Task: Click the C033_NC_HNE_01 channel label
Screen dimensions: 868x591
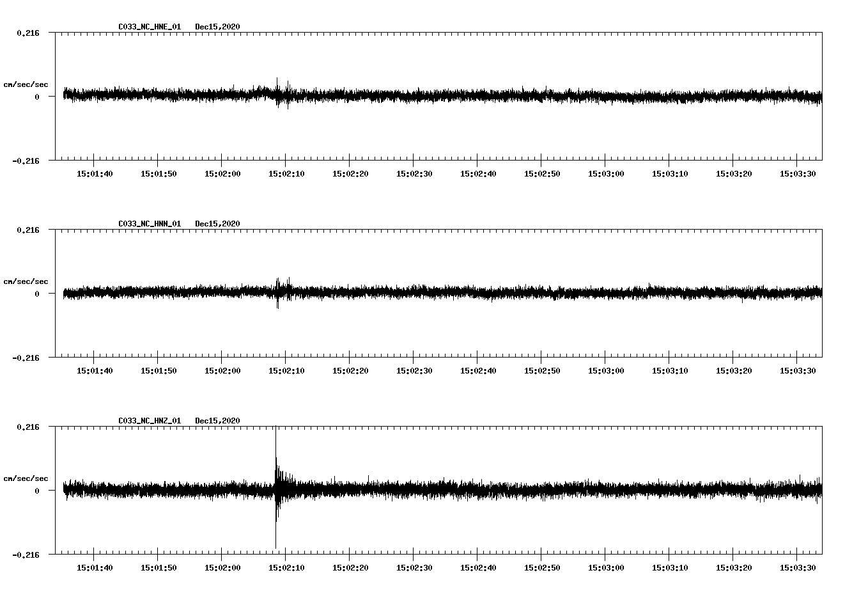Action: click(148, 27)
